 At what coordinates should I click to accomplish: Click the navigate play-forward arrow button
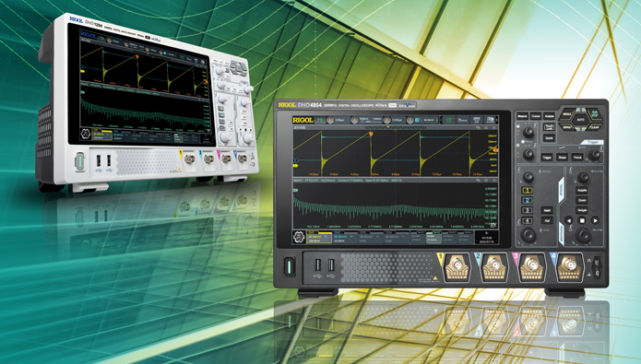point(595,220)
